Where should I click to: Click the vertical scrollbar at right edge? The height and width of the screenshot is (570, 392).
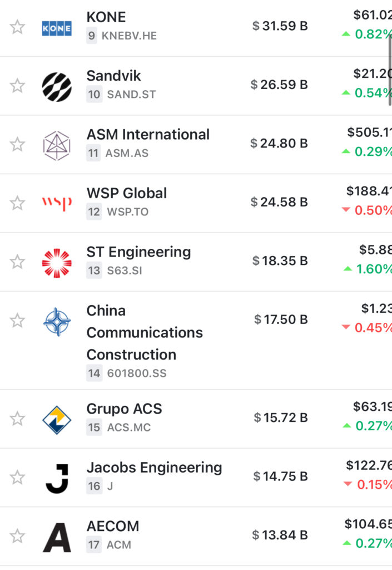(x=390, y=69)
